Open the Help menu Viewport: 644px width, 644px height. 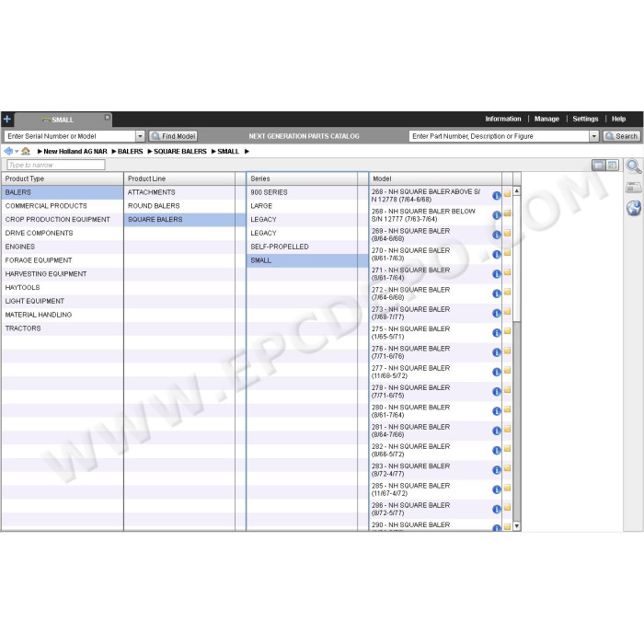click(x=618, y=119)
